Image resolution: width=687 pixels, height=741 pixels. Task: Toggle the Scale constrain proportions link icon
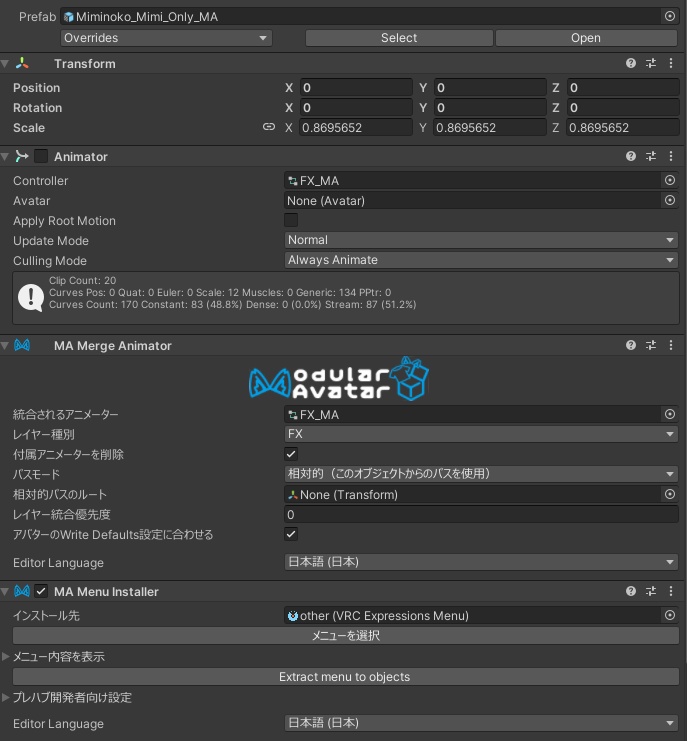[x=269, y=127]
